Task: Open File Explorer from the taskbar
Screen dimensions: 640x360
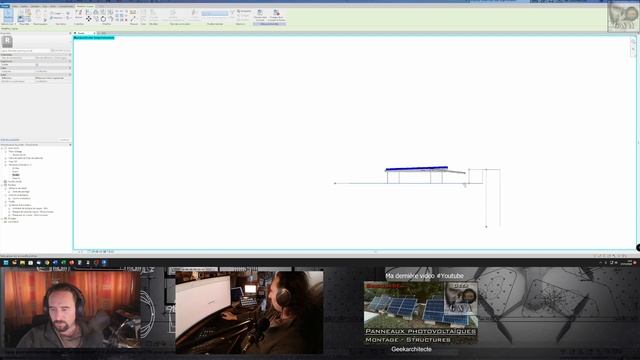Action: [x=22, y=262]
